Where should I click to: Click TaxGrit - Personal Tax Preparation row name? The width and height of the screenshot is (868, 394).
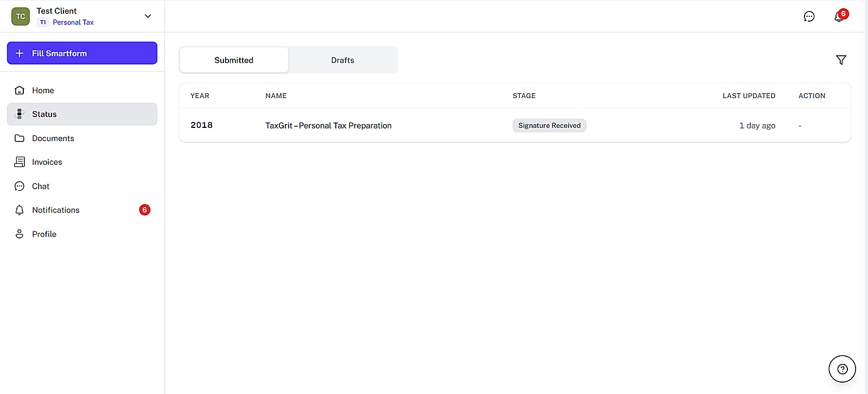[328, 125]
